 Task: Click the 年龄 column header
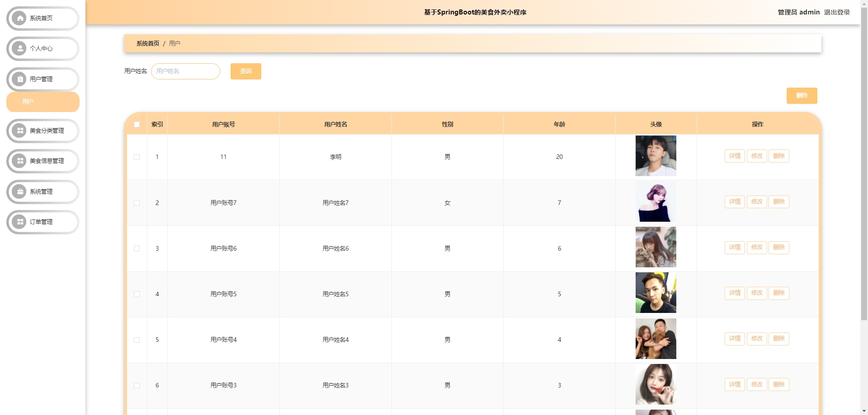(x=559, y=125)
